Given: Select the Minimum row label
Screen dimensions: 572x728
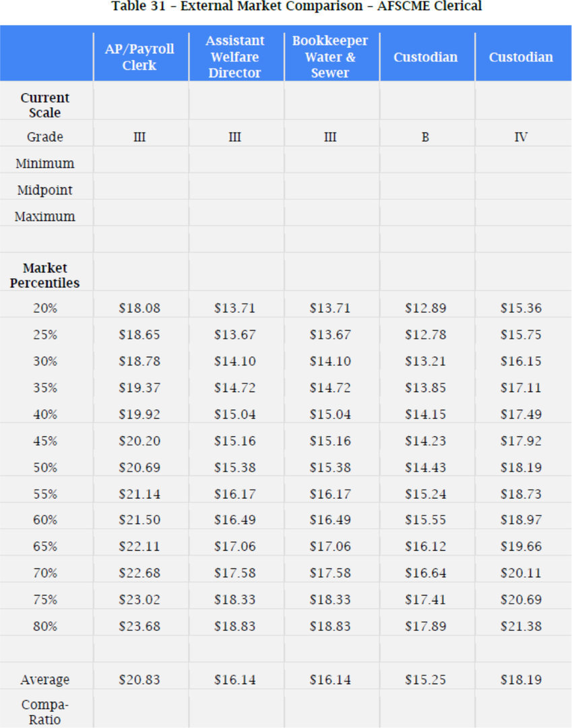Looking at the screenshot, I should [45, 164].
